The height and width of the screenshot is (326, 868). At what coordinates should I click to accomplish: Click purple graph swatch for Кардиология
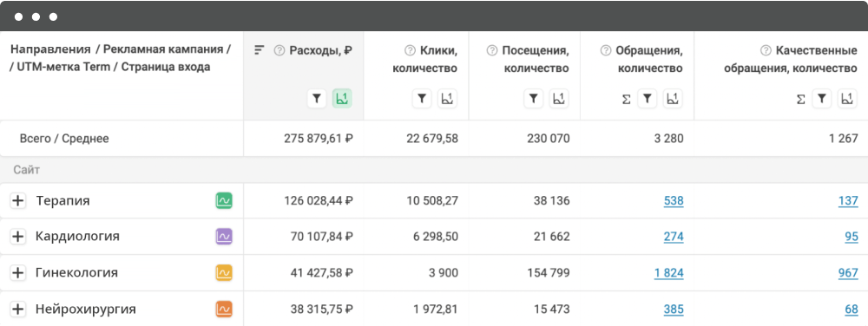point(224,237)
